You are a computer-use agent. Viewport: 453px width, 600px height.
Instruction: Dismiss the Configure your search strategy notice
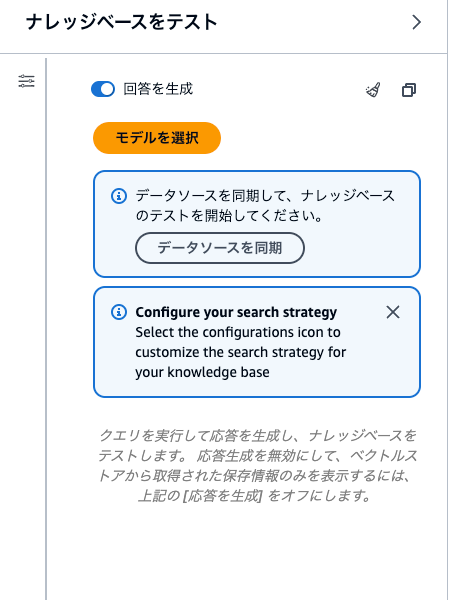point(393,312)
